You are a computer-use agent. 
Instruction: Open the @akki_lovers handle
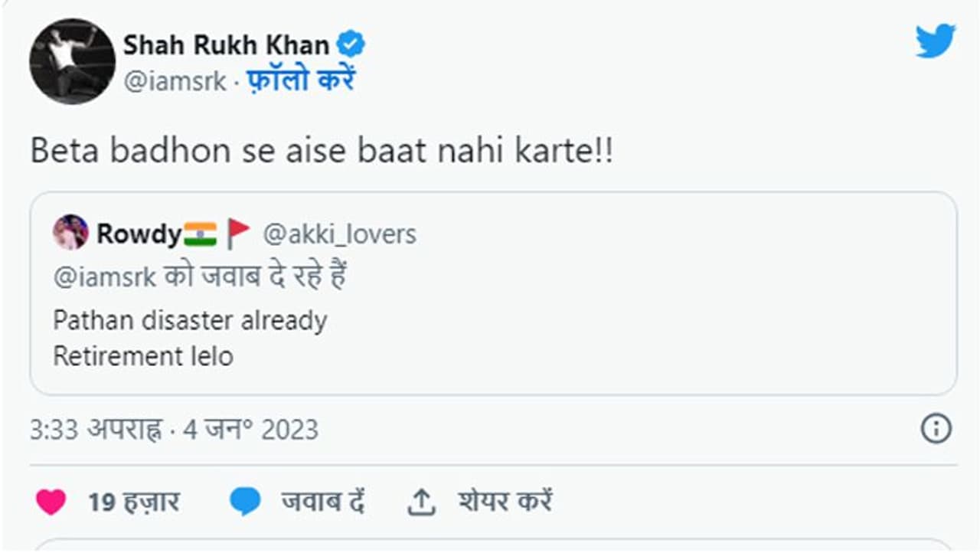point(339,234)
